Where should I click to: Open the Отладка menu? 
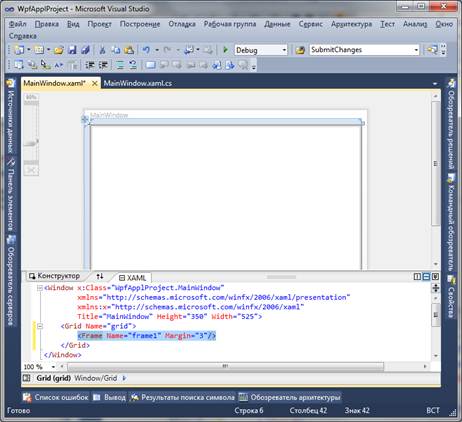(x=182, y=24)
